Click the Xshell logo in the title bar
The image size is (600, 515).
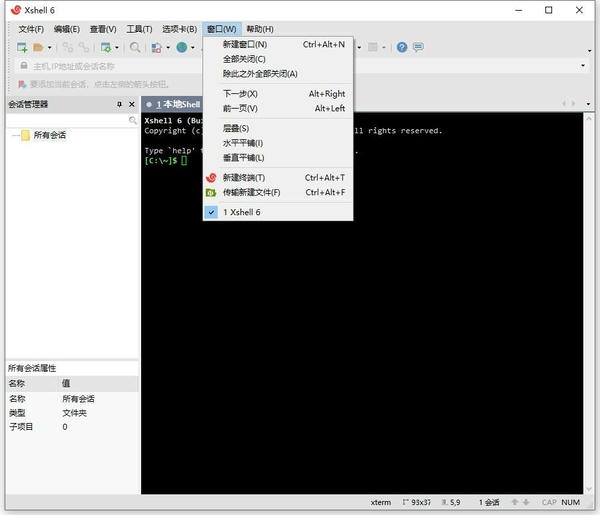tap(16, 10)
